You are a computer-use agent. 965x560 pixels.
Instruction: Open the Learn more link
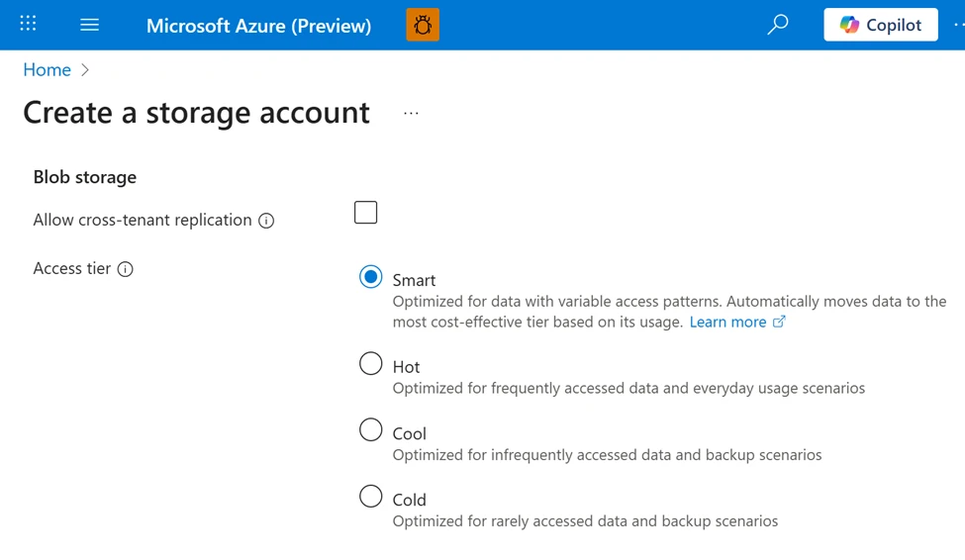click(x=727, y=323)
